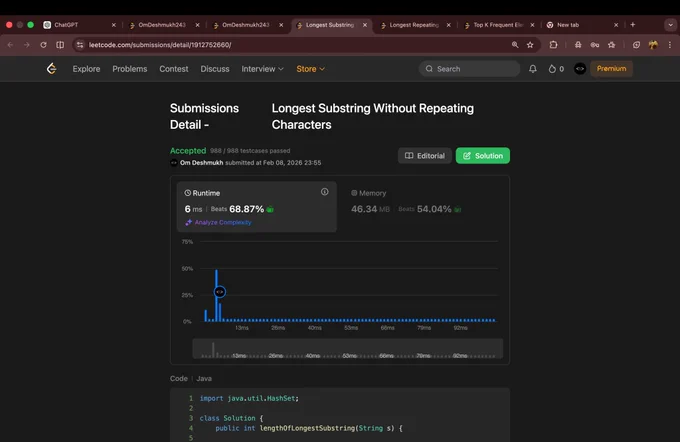The width and height of the screenshot is (680, 442).
Task: Reload the page with refresh icon
Action: pyautogui.click(x=43, y=45)
